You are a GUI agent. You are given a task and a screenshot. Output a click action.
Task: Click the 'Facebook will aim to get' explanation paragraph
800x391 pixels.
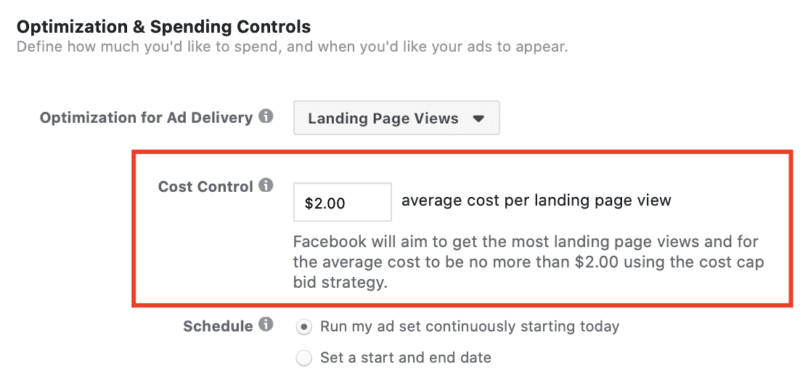[x=529, y=262]
